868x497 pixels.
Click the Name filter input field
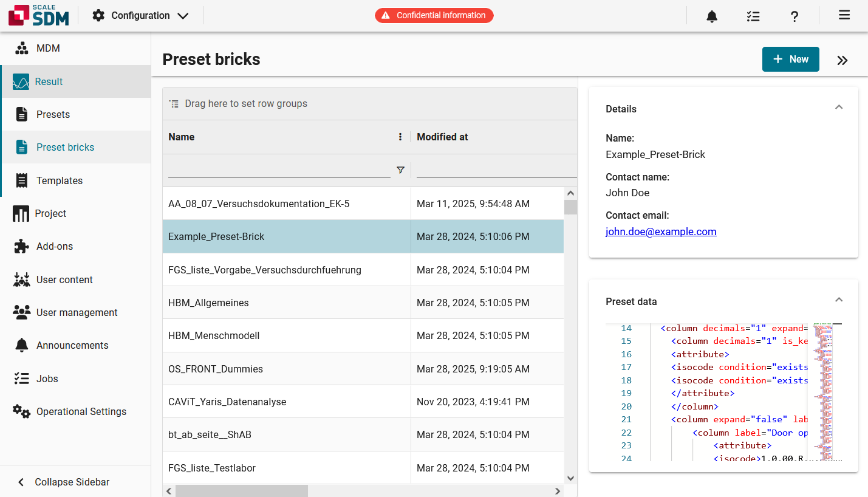279,170
